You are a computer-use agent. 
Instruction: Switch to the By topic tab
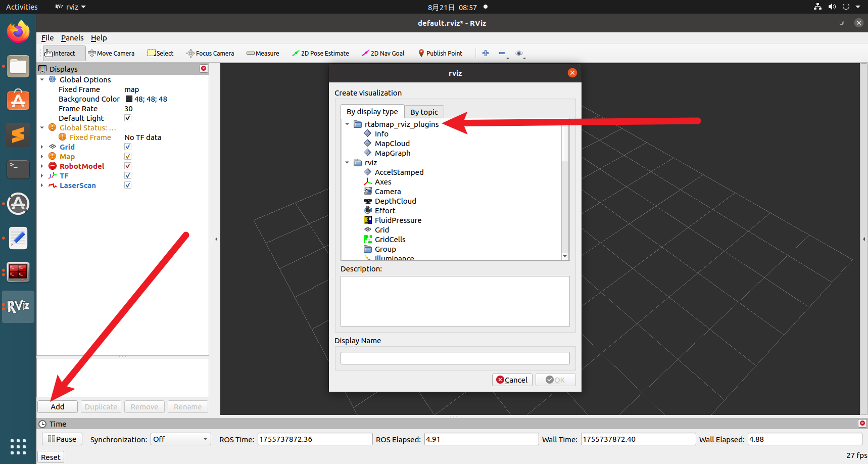click(x=424, y=112)
